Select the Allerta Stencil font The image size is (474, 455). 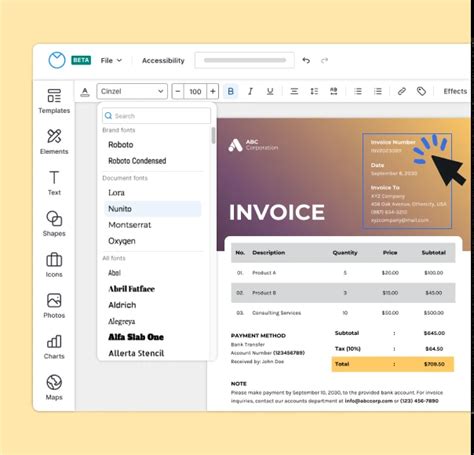click(x=136, y=353)
